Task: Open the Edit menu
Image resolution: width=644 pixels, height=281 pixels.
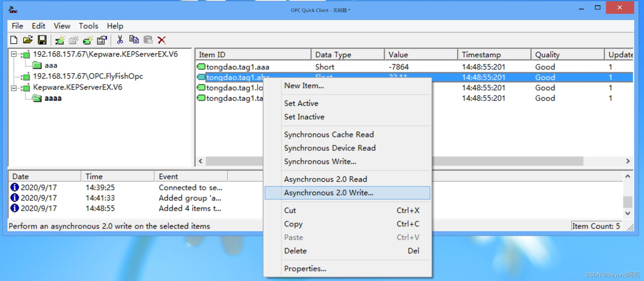Action: (38, 26)
